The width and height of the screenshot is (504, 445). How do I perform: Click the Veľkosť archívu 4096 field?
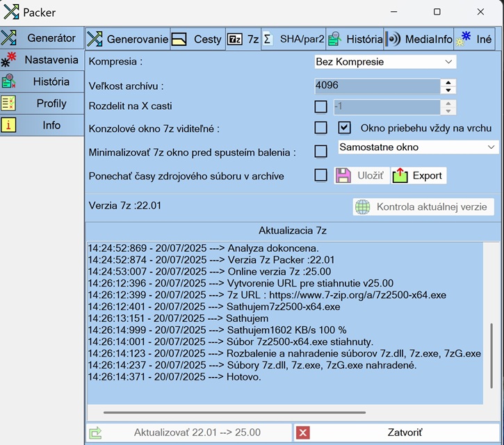click(377, 86)
